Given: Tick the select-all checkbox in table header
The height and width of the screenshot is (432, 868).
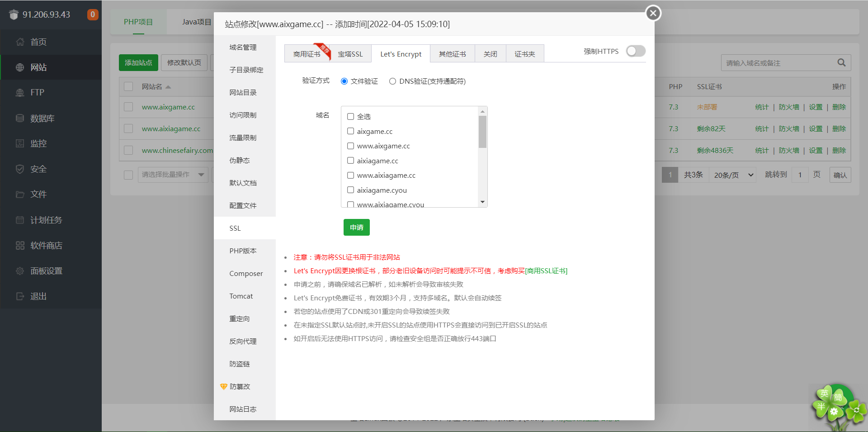Looking at the screenshot, I should click(128, 86).
